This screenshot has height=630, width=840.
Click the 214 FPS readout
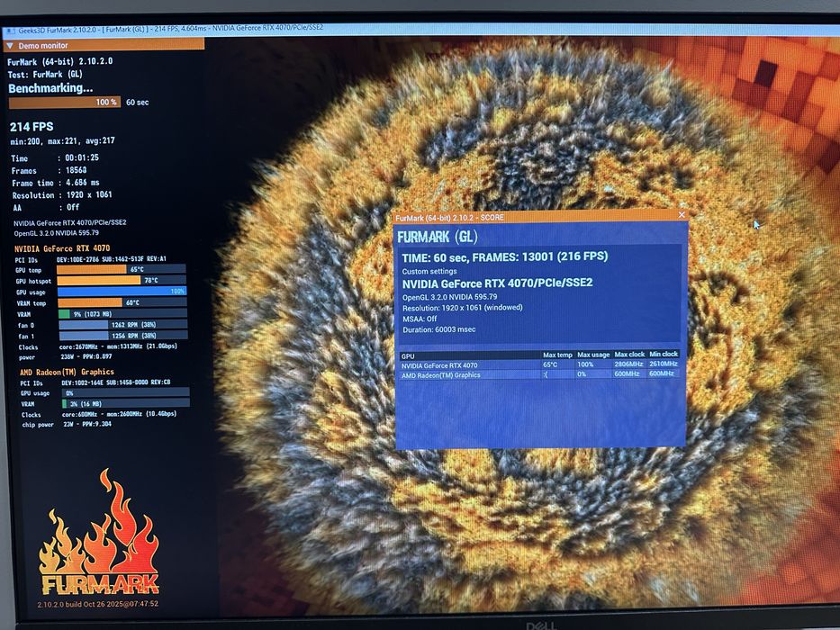pyautogui.click(x=32, y=127)
